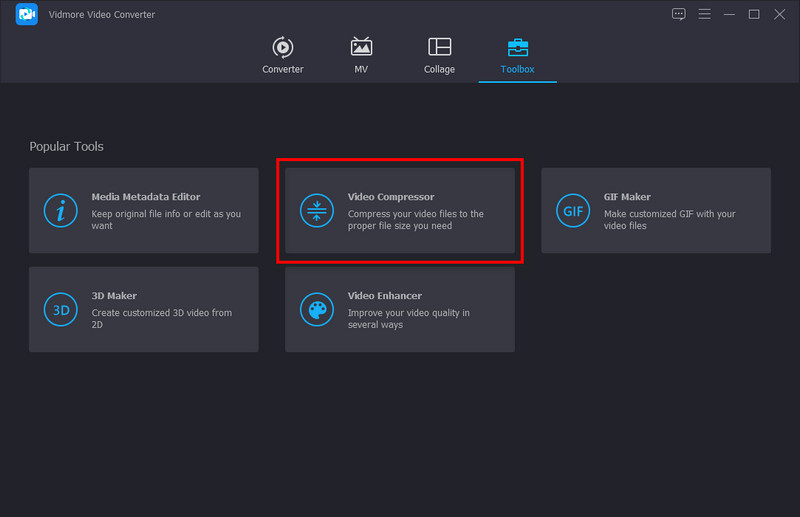Switch to the Converter tab label

(282, 69)
